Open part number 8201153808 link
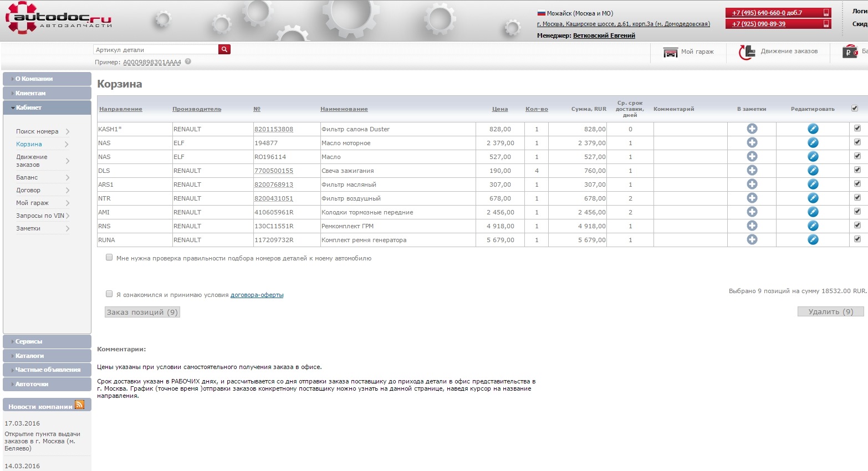 click(274, 129)
